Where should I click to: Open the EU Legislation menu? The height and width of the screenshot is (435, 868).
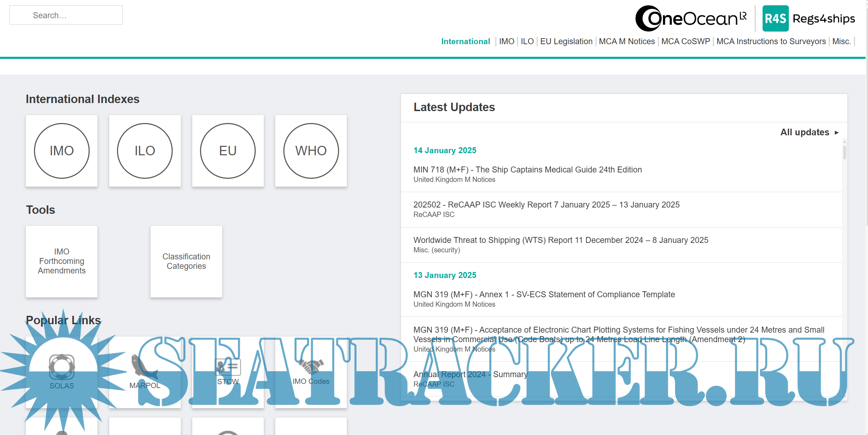coord(566,41)
